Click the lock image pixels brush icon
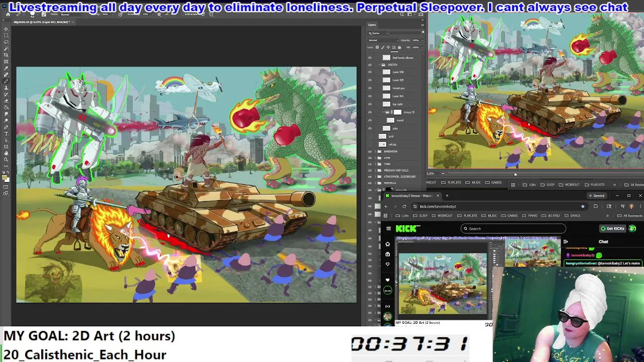This screenshot has width=644, height=362. [383, 47]
